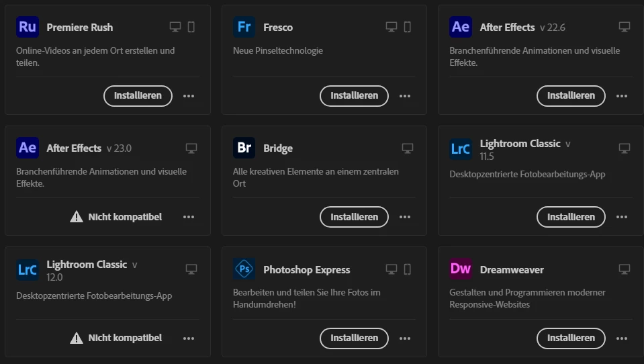This screenshot has width=644, height=364.
Task: Click the Photoshop Express app icon
Action: [244, 269]
